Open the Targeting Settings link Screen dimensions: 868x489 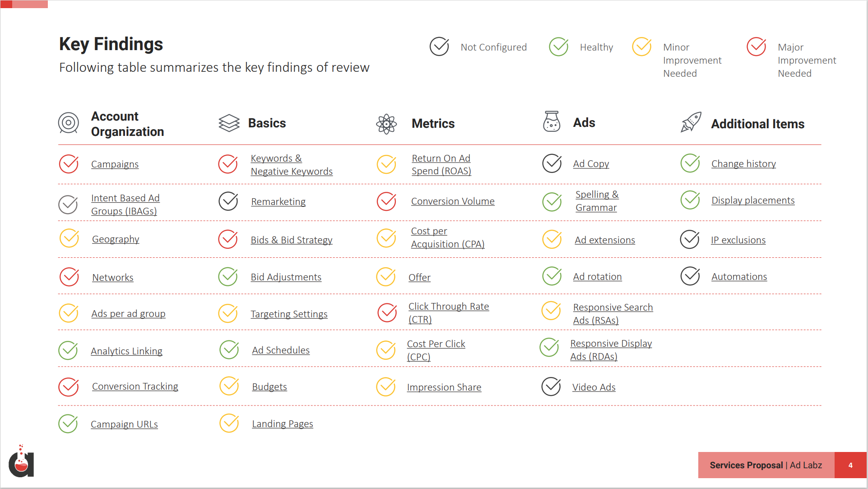pos(289,314)
